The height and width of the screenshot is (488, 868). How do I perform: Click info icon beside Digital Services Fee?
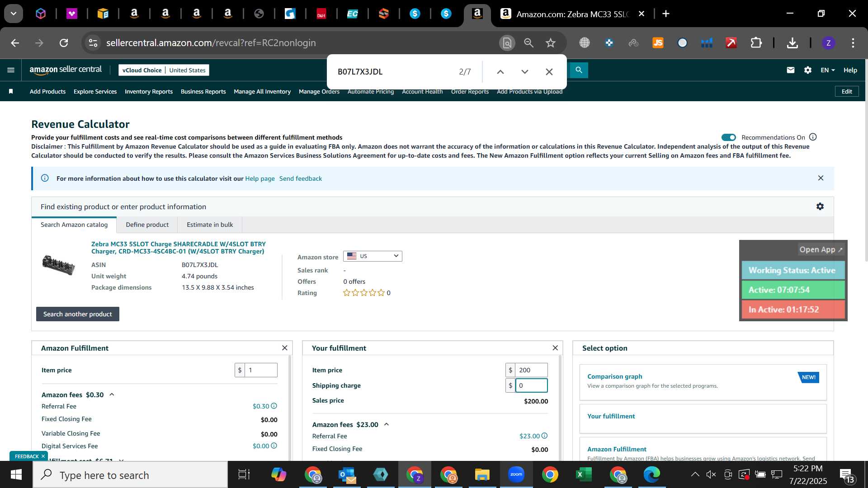pyautogui.click(x=274, y=446)
